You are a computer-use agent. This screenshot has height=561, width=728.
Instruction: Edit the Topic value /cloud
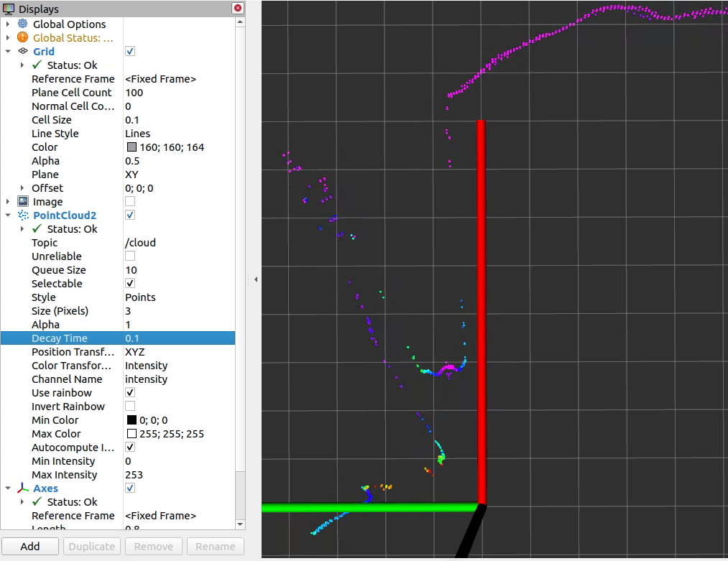pos(140,243)
